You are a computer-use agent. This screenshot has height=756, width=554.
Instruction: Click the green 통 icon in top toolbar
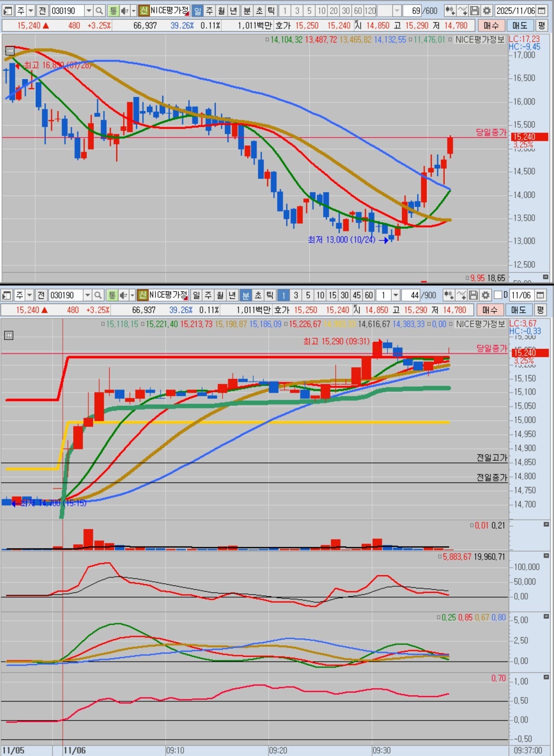coord(113,11)
